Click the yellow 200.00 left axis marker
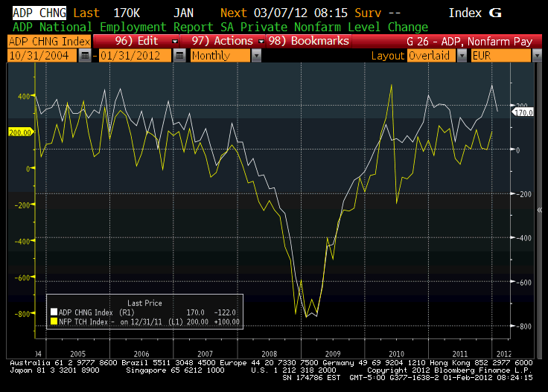 (21, 132)
